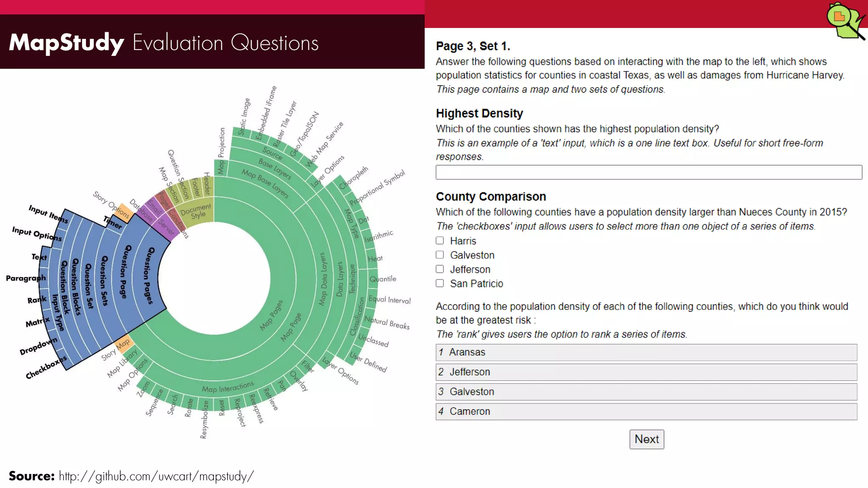Enable the Jefferson checkbox
The image size is (868, 488).
(440, 269)
